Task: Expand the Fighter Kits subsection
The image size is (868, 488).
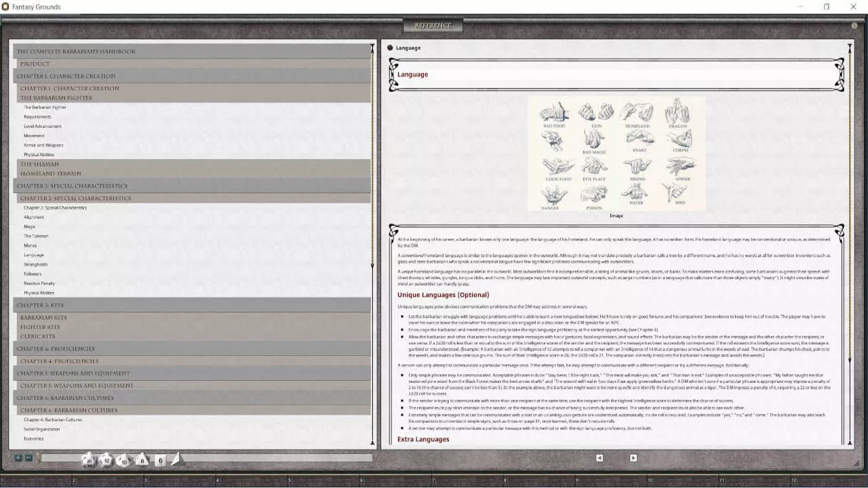Action: click(x=193, y=327)
